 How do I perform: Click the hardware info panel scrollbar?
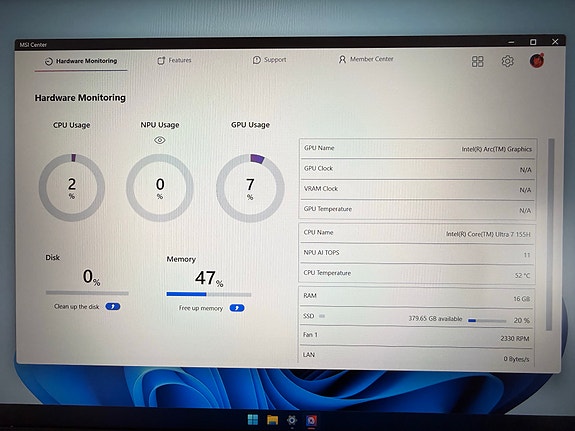coord(549,235)
